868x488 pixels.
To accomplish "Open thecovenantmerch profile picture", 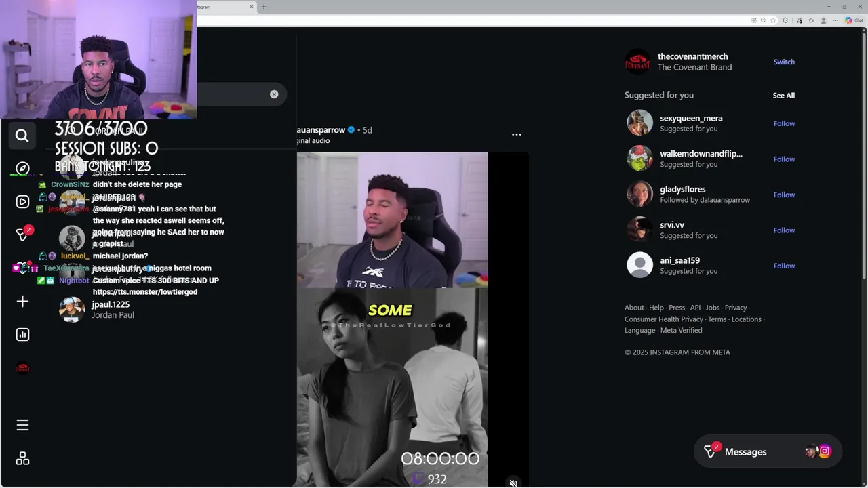I will click(x=637, y=62).
